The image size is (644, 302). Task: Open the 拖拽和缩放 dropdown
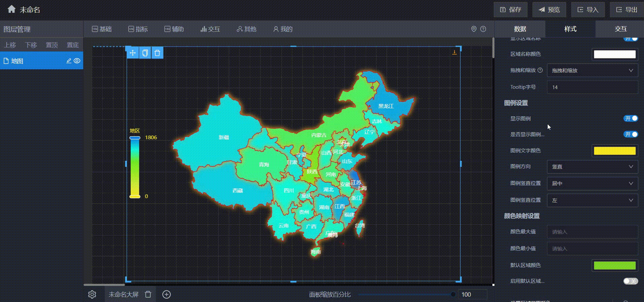[x=592, y=71]
